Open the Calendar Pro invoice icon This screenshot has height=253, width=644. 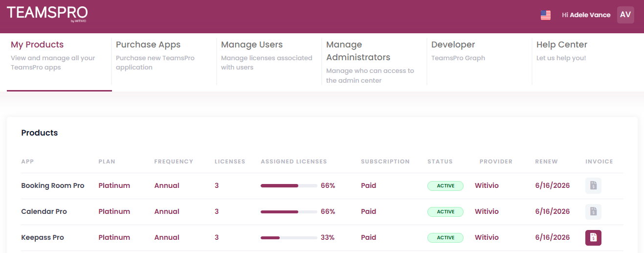[593, 211]
